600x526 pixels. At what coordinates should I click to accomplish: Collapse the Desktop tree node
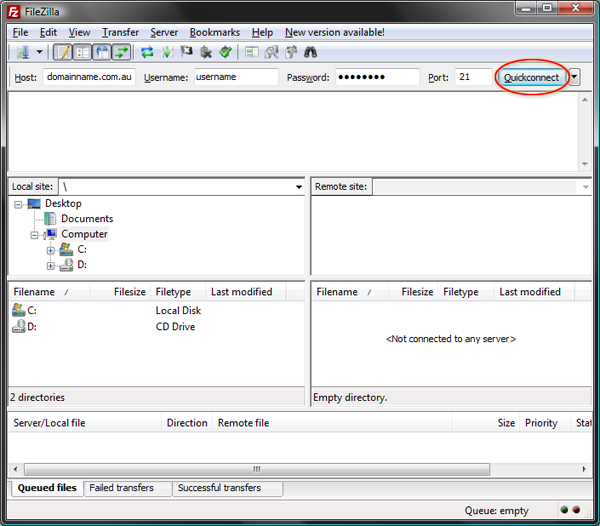point(18,205)
